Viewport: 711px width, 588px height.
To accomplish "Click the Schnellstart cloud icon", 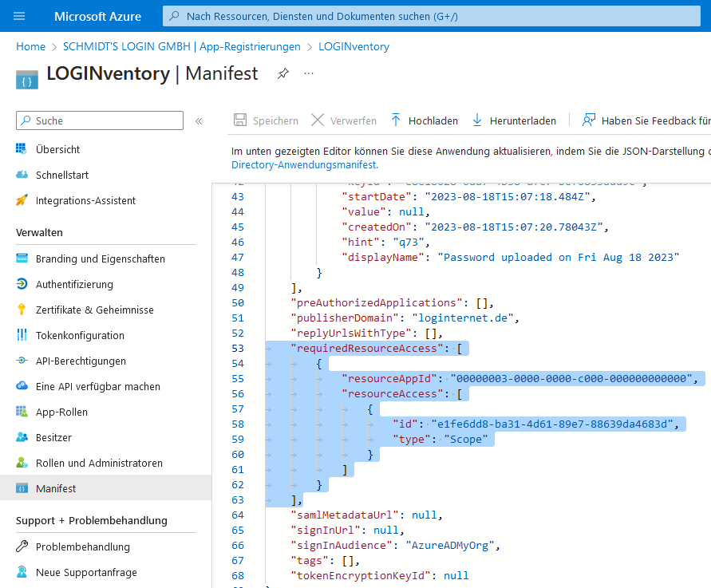I will pos(22,175).
